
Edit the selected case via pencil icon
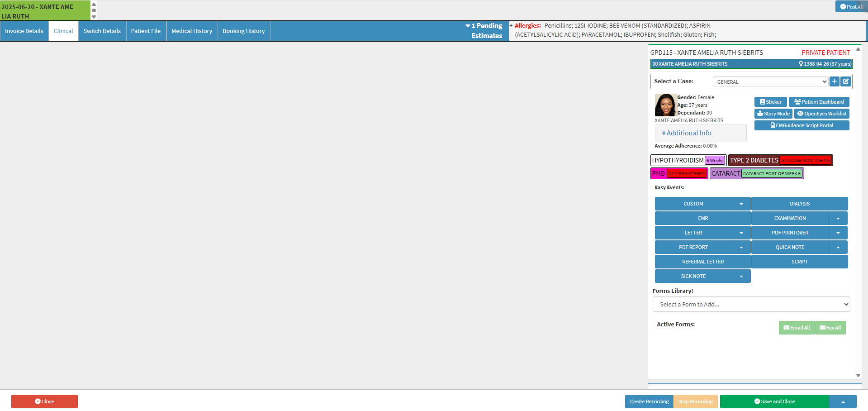[x=846, y=81]
